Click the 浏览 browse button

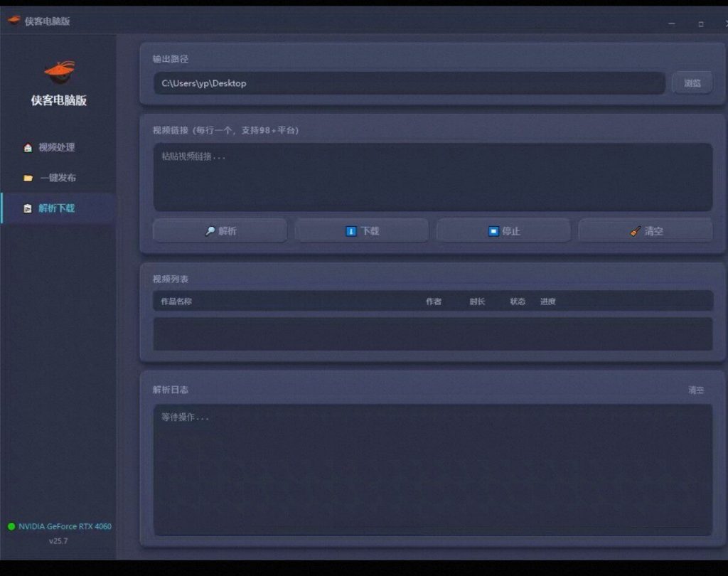tap(692, 83)
